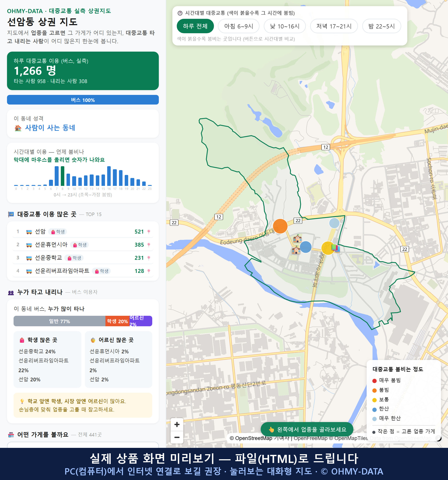Click the 어르신 2% purple segment
Viewport: 448px width, 480px height.
click(141, 321)
